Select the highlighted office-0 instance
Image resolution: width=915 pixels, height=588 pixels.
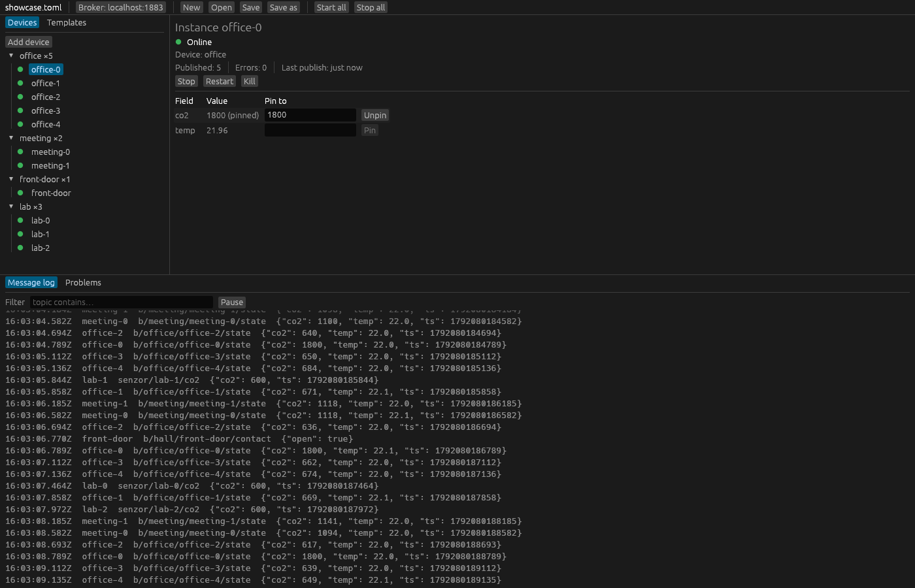coord(46,69)
